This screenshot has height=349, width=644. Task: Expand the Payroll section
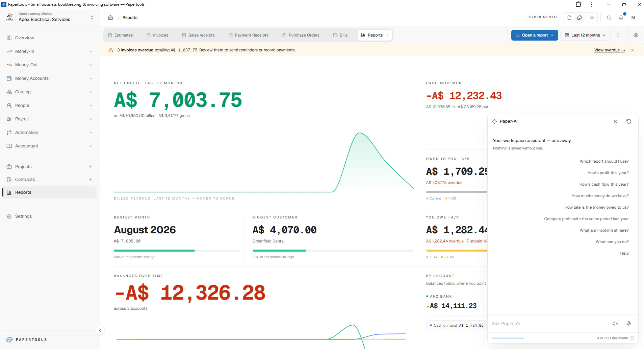pos(49,119)
